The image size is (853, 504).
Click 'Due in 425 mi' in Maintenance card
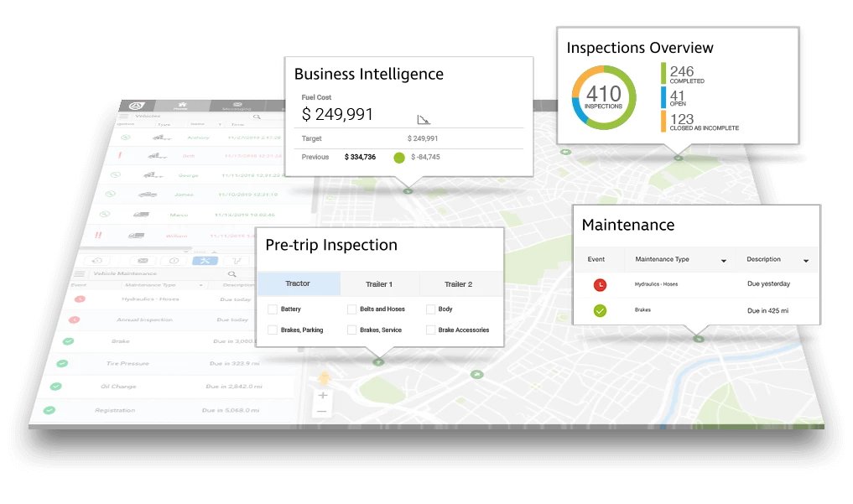767,311
